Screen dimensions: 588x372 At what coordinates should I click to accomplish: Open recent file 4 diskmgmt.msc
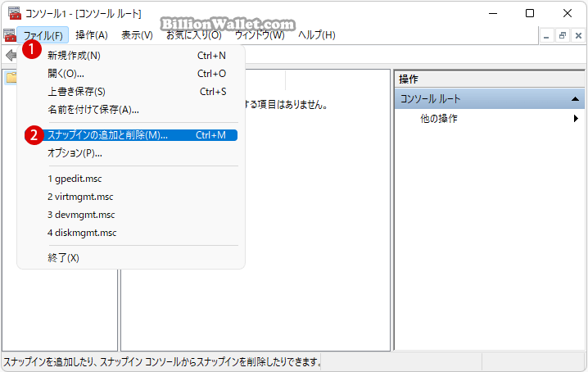point(131,233)
